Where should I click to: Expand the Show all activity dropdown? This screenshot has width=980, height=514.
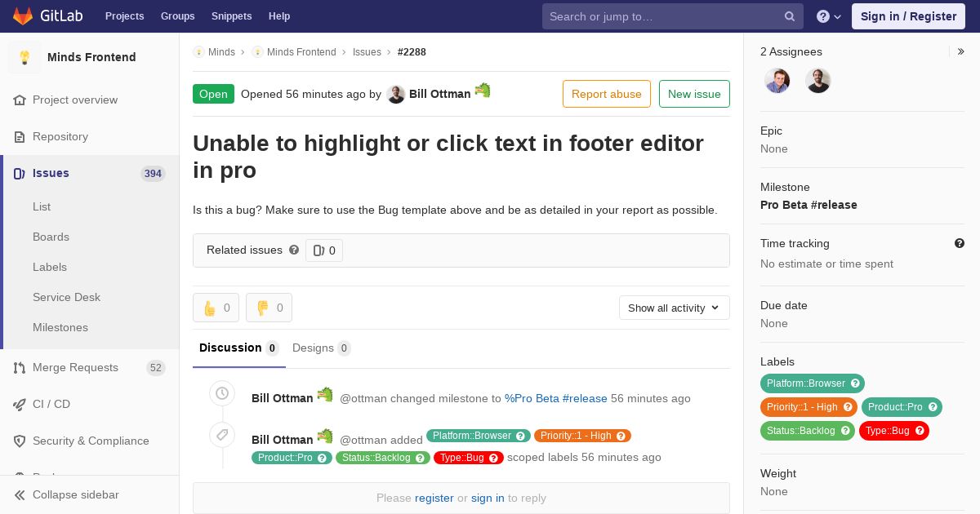point(674,308)
